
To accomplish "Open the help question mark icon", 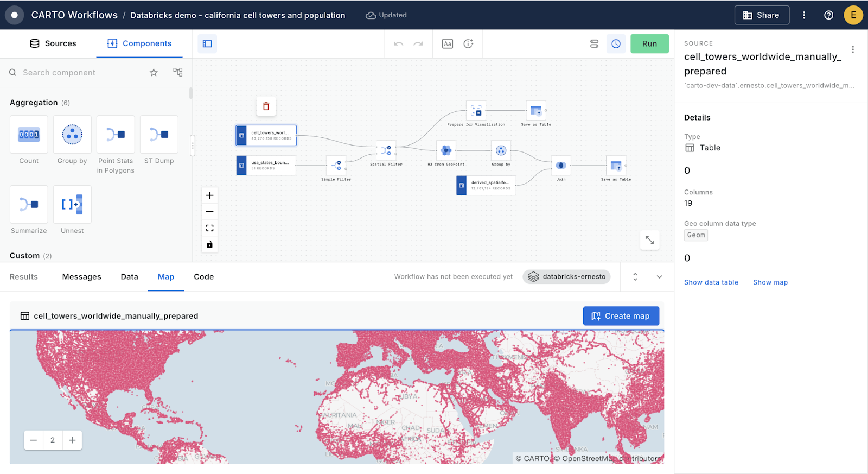I will (x=828, y=15).
